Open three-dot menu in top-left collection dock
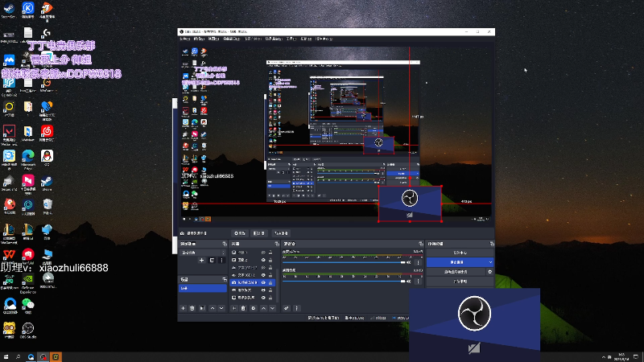 (x=222, y=260)
